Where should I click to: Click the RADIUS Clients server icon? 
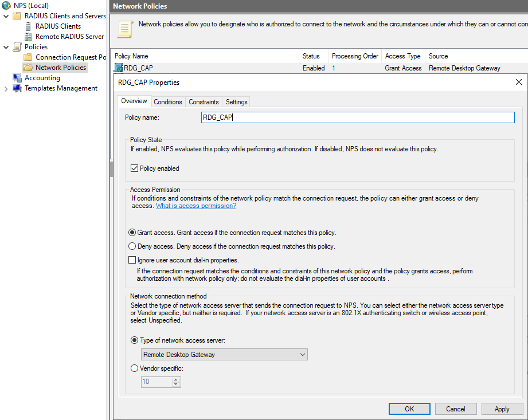[x=28, y=26]
